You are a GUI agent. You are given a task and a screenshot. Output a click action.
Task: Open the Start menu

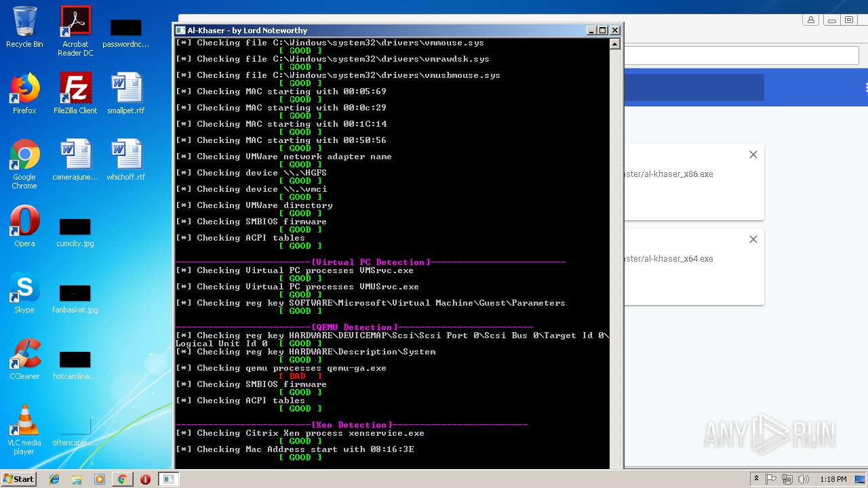pyautogui.click(x=18, y=479)
